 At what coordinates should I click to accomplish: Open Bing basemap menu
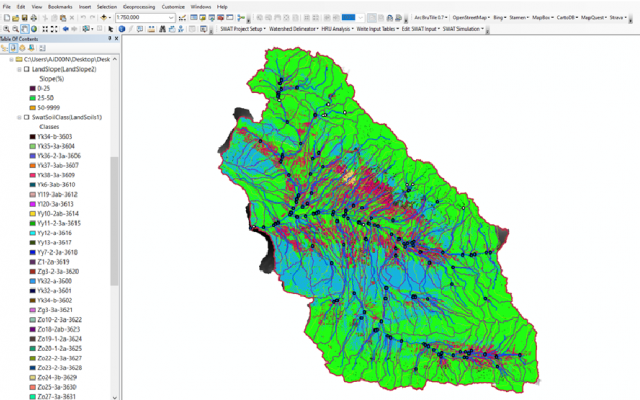point(500,18)
